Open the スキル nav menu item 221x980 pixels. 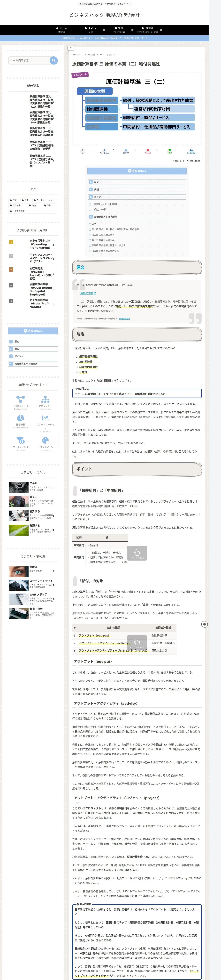coord(90,30)
